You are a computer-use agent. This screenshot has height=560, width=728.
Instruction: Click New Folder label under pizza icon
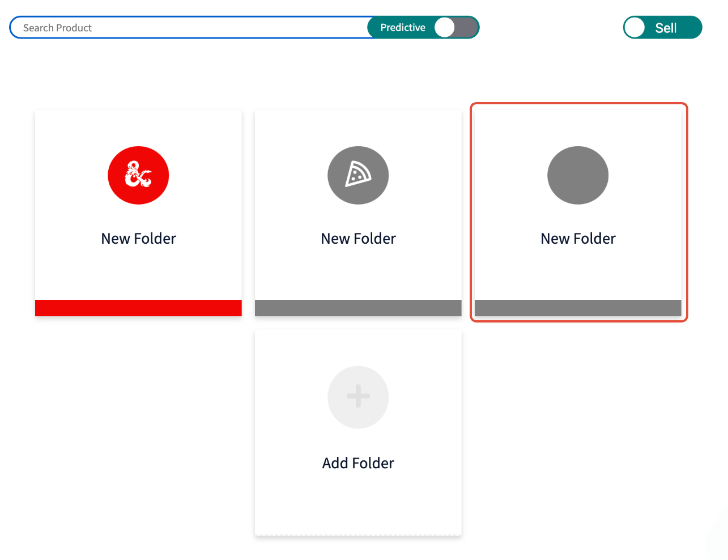358,239
